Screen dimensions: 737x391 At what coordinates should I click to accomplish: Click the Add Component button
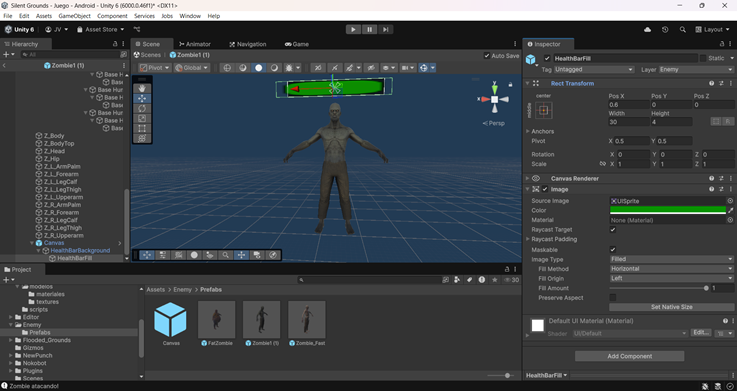point(629,356)
